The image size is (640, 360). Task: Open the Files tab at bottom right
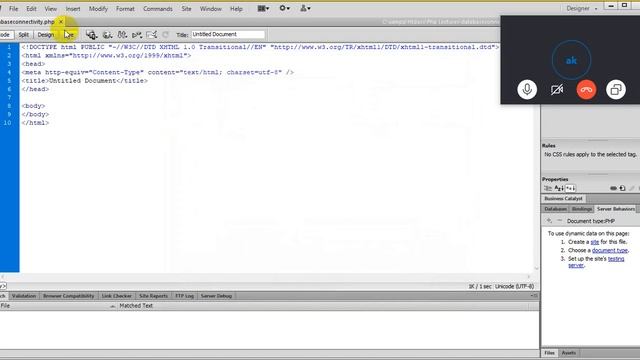(x=549, y=353)
